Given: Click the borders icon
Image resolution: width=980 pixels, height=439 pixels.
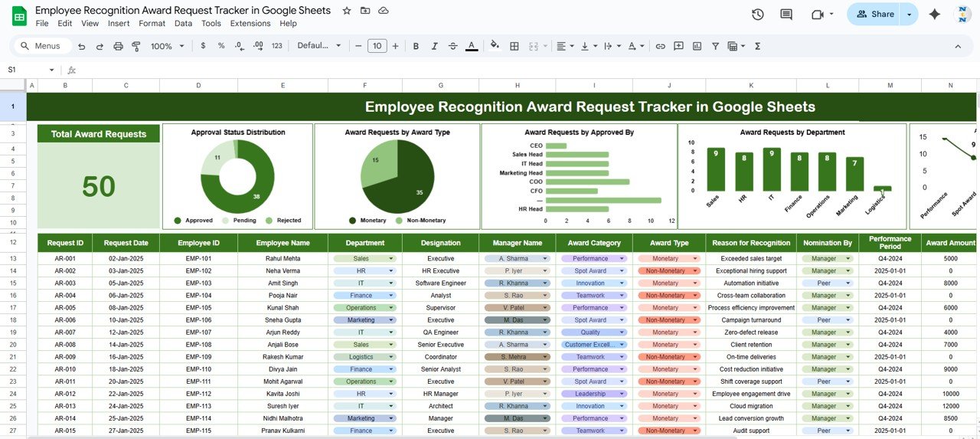Looking at the screenshot, I should [514, 46].
